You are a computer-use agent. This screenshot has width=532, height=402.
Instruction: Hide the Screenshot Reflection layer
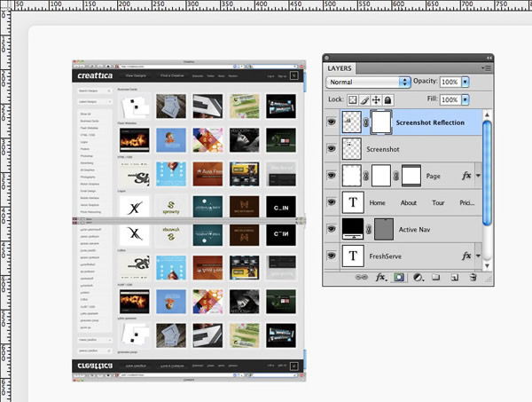coord(332,122)
